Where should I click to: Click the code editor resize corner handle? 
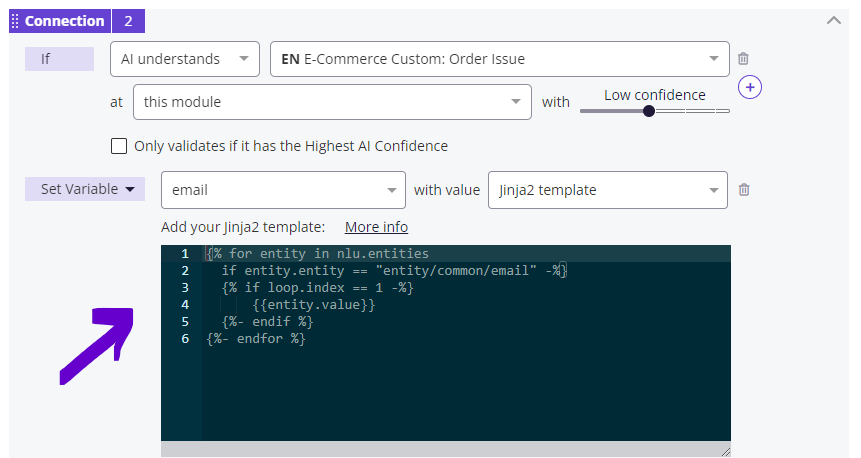[x=724, y=451]
